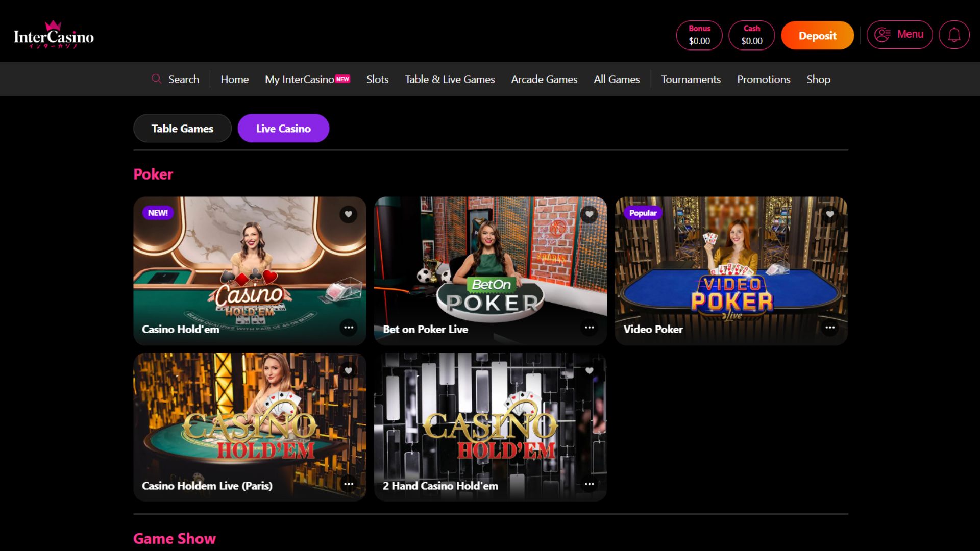Image resolution: width=980 pixels, height=551 pixels.
Task: Click the orange Deposit button
Action: pyautogui.click(x=817, y=35)
